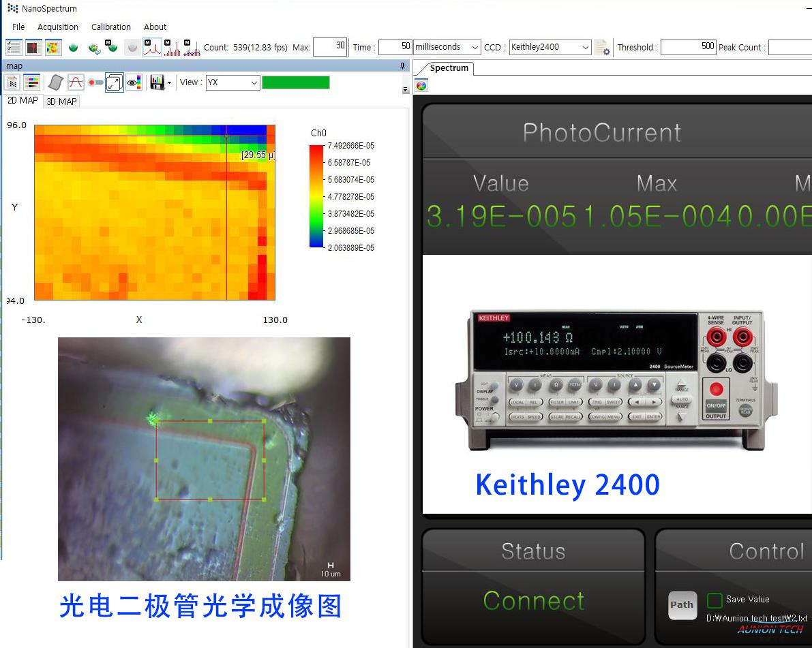The height and width of the screenshot is (648, 812).
Task: Click the green sphere marked with M
Action: [x=112, y=46]
